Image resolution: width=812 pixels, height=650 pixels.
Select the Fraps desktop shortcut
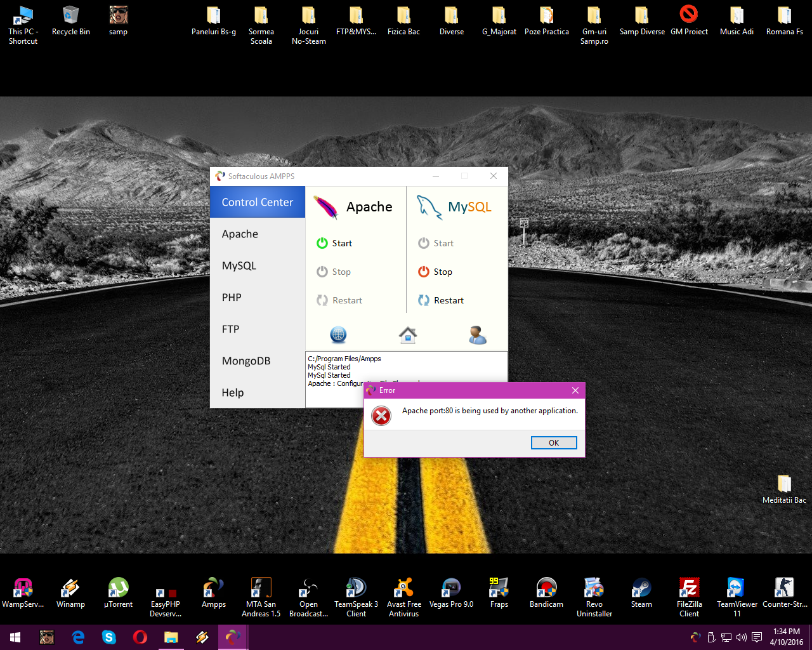click(x=499, y=593)
